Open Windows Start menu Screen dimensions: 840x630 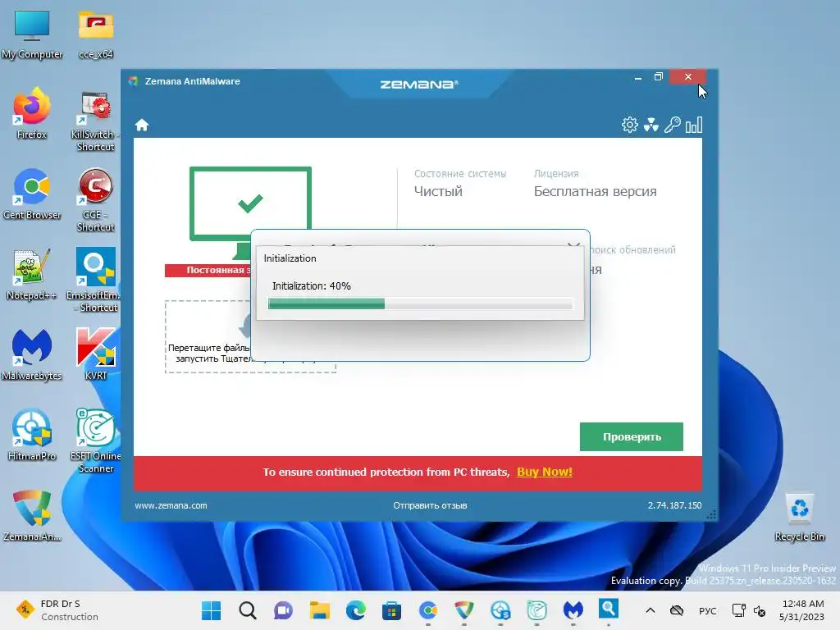(x=211, y=610)
